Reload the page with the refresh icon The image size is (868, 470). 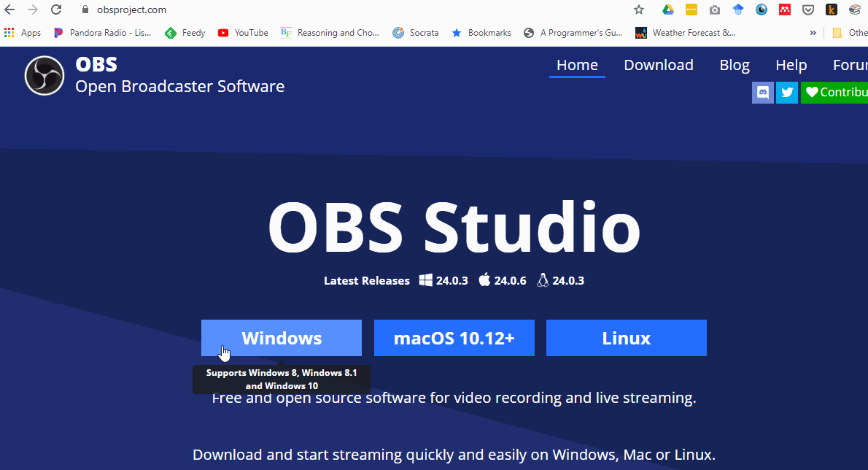pyautogui.click(x=56, y=10)
